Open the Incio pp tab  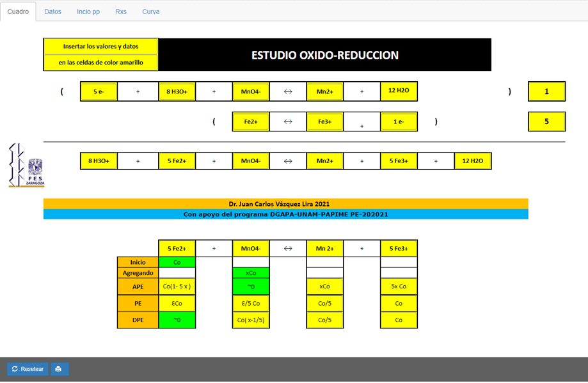pyautogui.click(x=88, y=12)
